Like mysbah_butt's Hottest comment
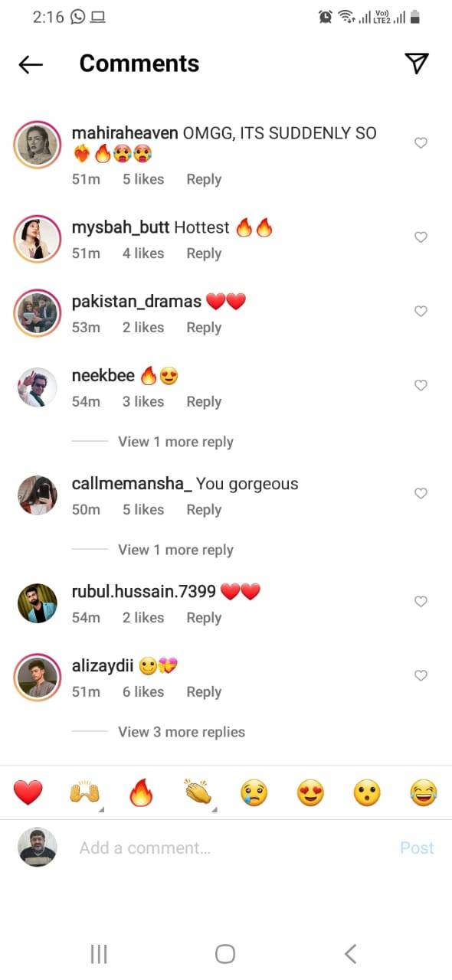The height and width of the screenshot is (980, 452). (x=421, y=237)
